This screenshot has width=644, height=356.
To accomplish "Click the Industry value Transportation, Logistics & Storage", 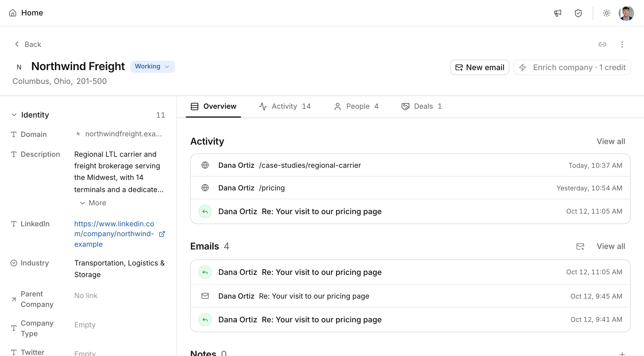I will point(119,269).
